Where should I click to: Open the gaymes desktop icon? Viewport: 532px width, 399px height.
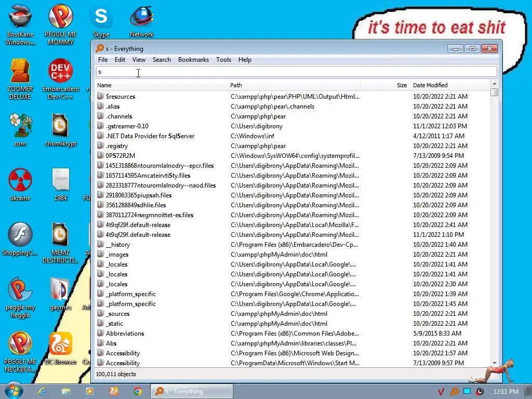60,294
